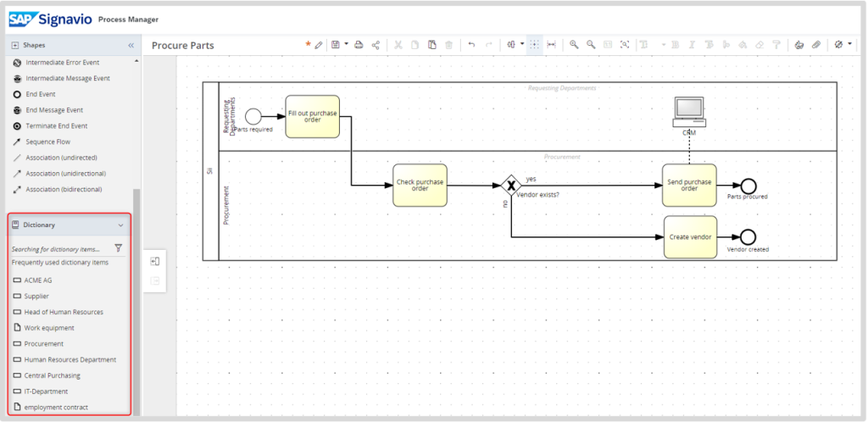Open the font size dropdown arrow
The width and height of the screenshot is (868, 422).
(x=663, y=45)
